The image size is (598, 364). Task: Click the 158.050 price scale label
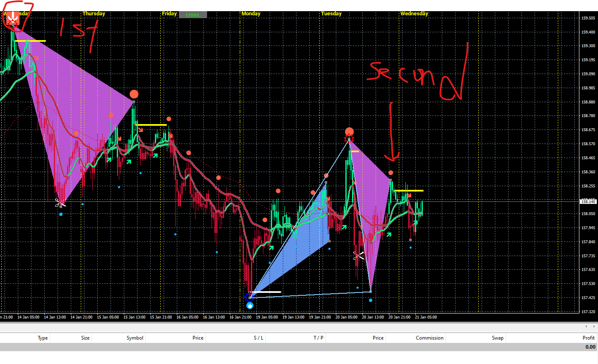(588, 214)
